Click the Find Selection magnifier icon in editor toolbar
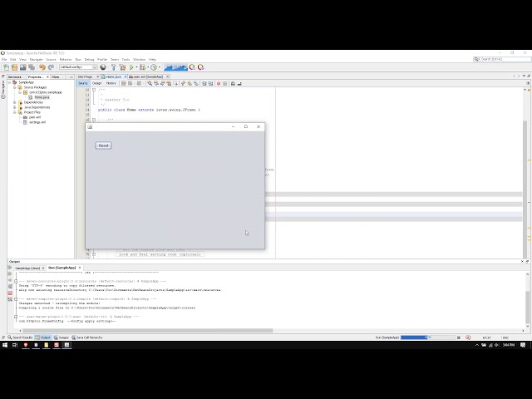The image size is (532, 399). tap(150, 83)
